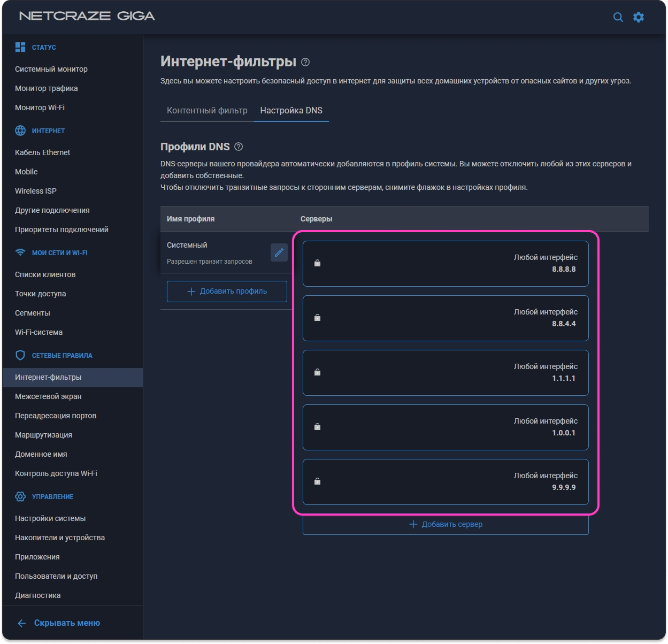This screenshot has height=644, width=668.
Task: Select the 1.0.0.1 DNS server entry
Action: point(445,427)
